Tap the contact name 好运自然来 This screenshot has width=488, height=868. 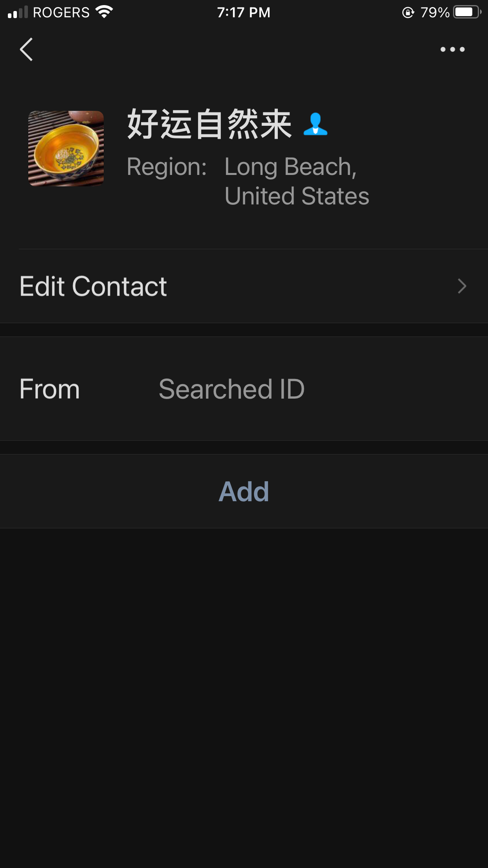point(209,125)
